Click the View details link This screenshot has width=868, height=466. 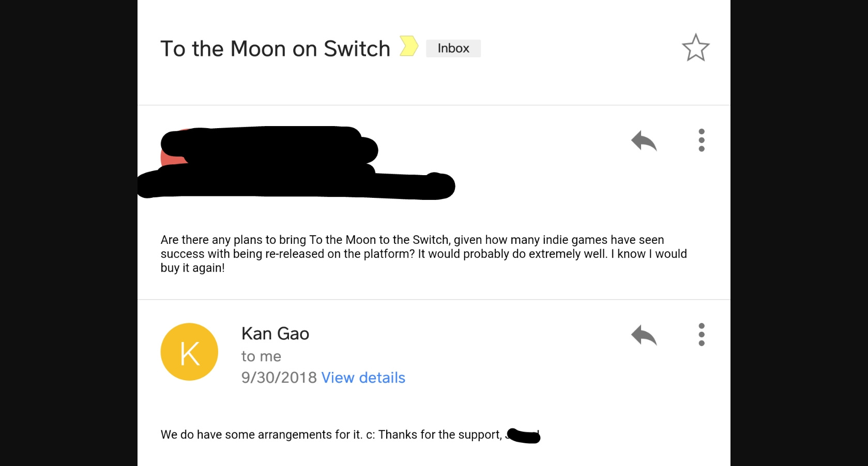coord(363,378)
